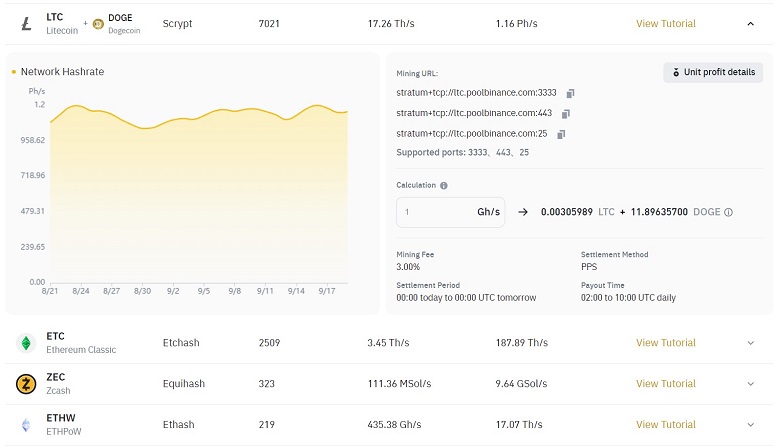This screenshot has height=447, width=775.
Task: Click the 02:00 to 10:00 UTC daily text
Action: 628,298
